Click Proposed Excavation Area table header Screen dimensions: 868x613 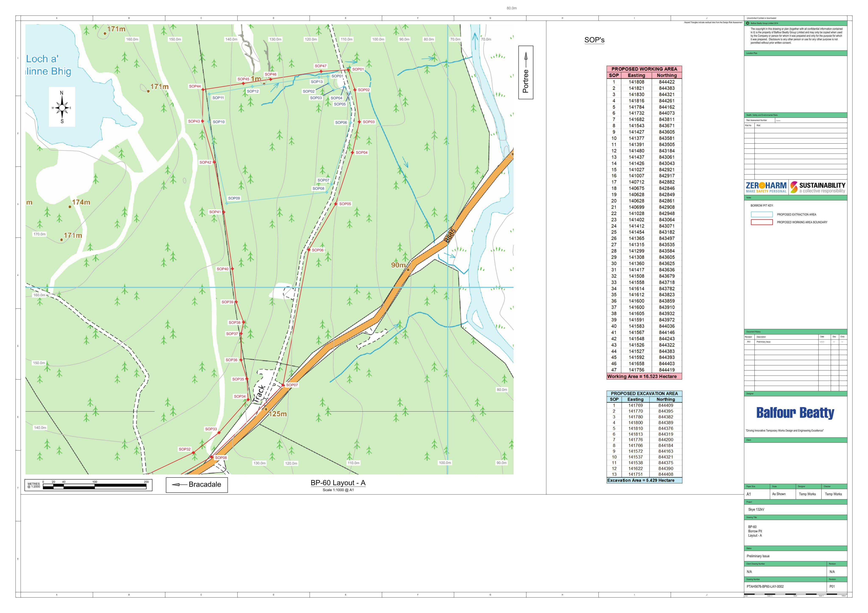(x=644, y=393)
